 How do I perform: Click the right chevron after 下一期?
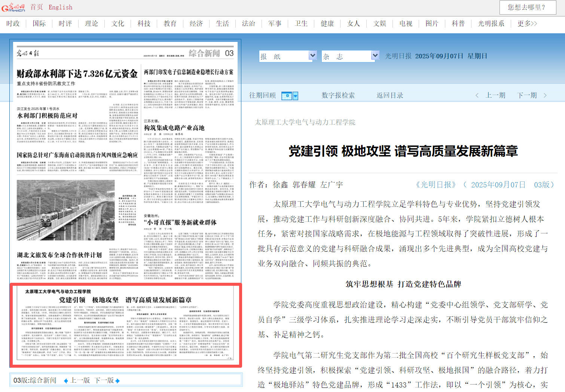(x=545, y=96)
